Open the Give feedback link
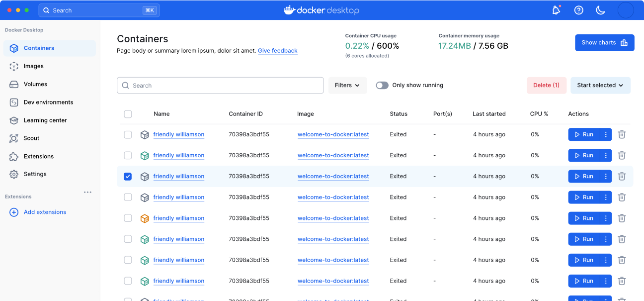 click(x=277, y=51)
